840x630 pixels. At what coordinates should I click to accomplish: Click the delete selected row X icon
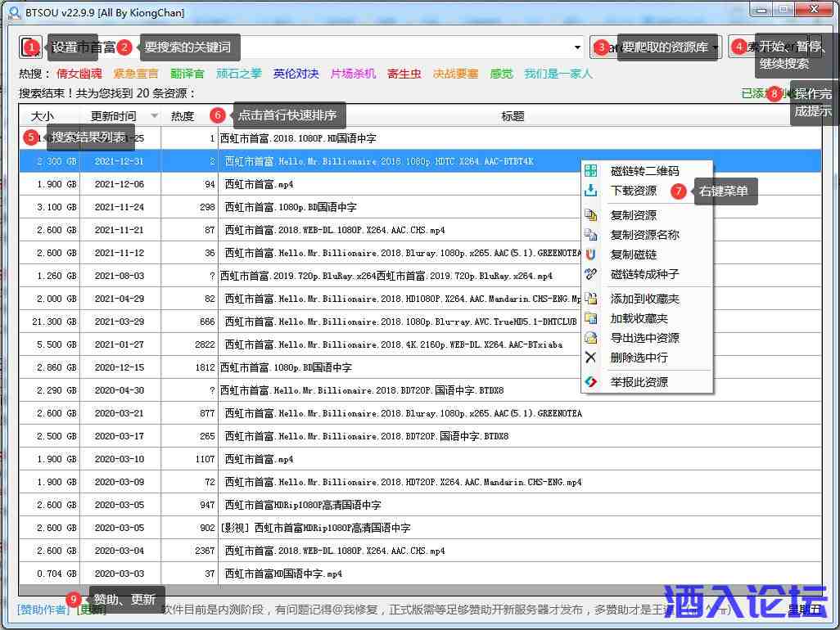(x=591, y=358)
